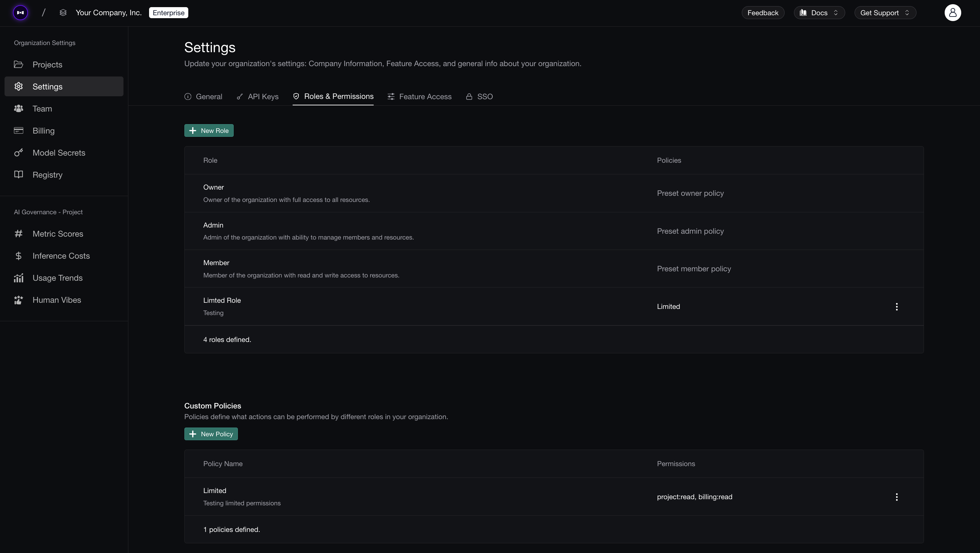This screenshot has height=553, width=980.
Task: Open Human Vibes page
Action: click(x=64, y=300)
